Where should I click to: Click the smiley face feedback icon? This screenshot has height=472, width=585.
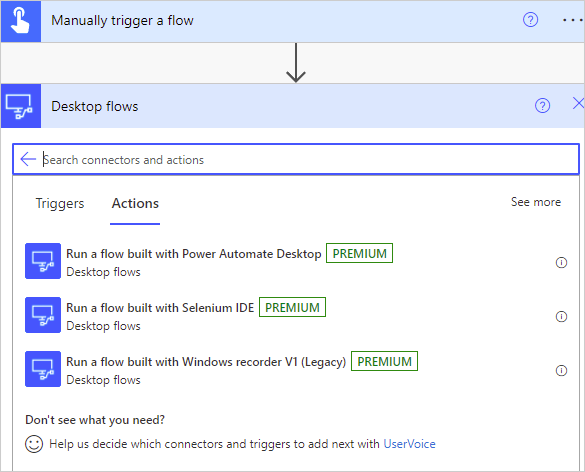pyautogui.click(x=34, y=444)
